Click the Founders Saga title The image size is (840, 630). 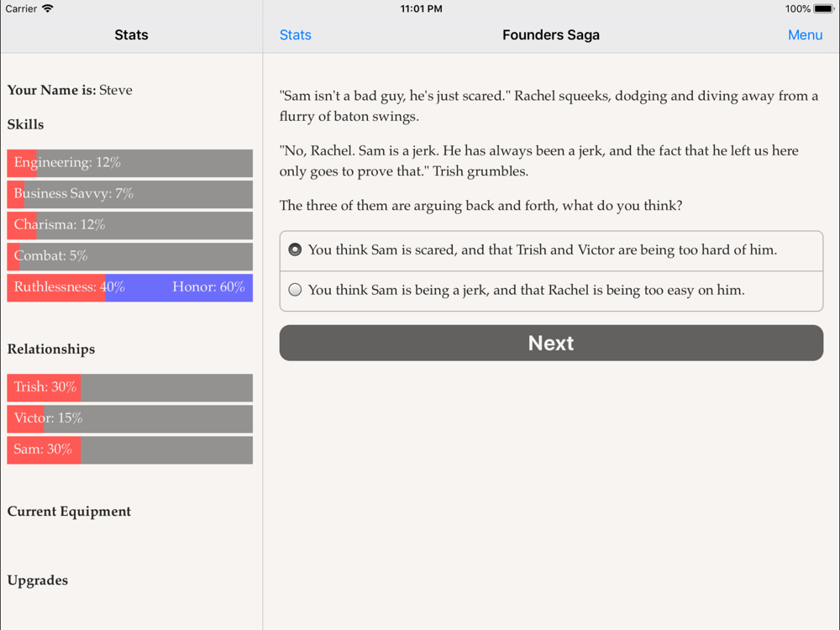[551, 34]
